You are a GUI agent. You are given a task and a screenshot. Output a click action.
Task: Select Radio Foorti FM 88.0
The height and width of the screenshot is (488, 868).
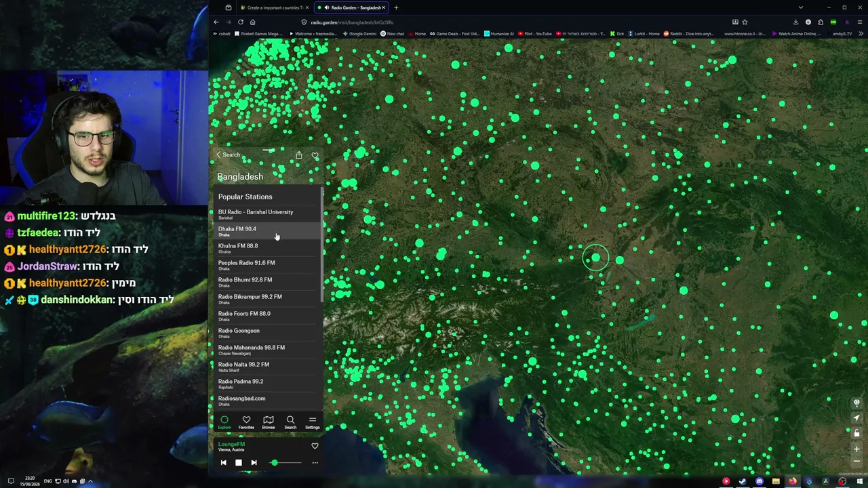(x=267, y=316)
